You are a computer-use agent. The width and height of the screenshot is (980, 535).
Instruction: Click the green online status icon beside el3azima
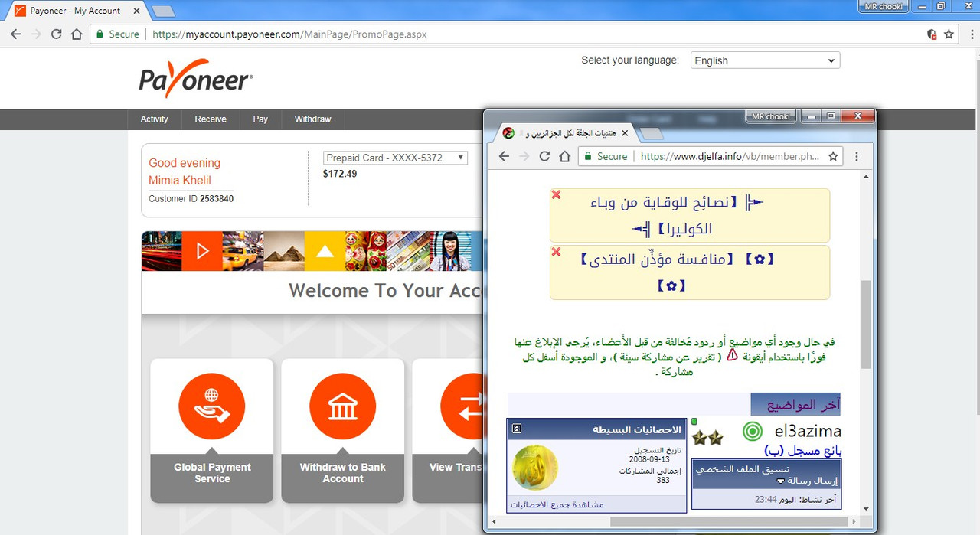753,432
